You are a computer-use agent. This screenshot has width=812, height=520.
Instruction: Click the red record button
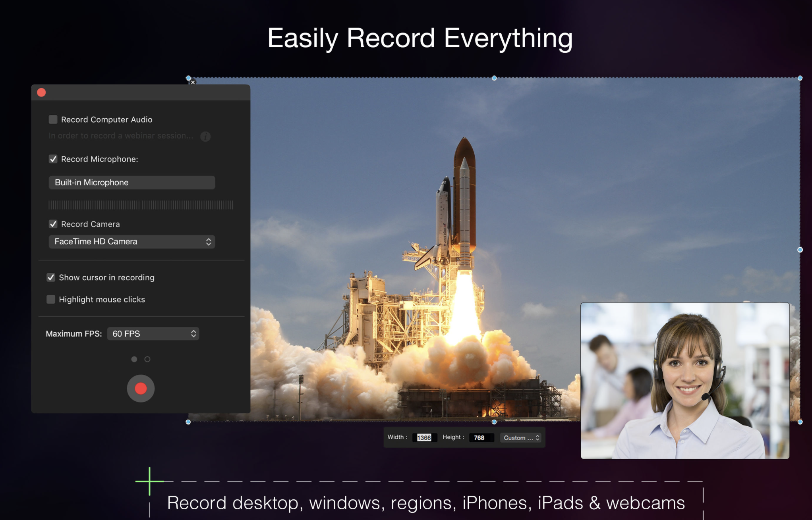point(140,387)
